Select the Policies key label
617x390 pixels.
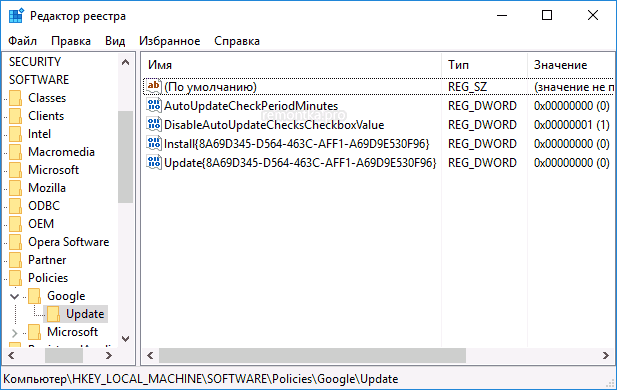[48, 278]
